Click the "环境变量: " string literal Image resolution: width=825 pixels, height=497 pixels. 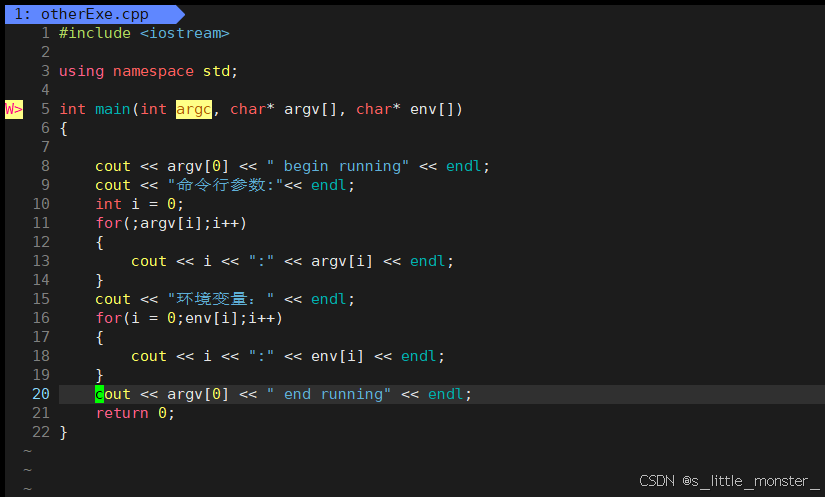coord(221,299)
